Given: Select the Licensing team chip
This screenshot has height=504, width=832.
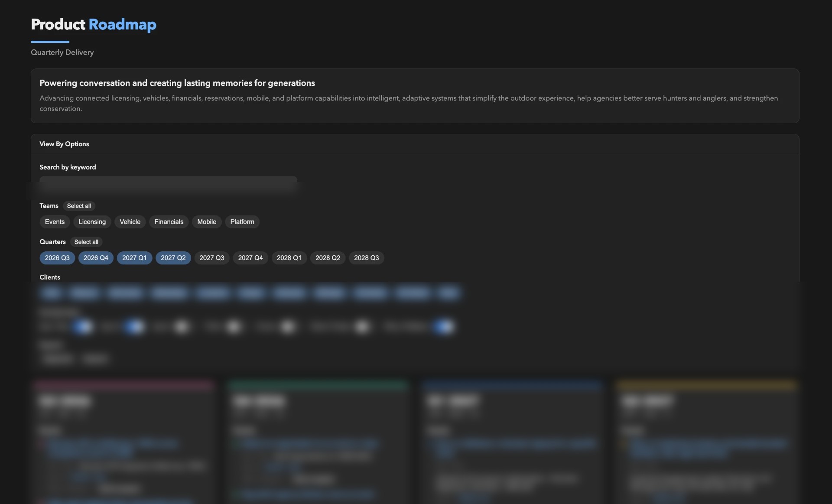Looking at the screenshot, I should [92, 222].
